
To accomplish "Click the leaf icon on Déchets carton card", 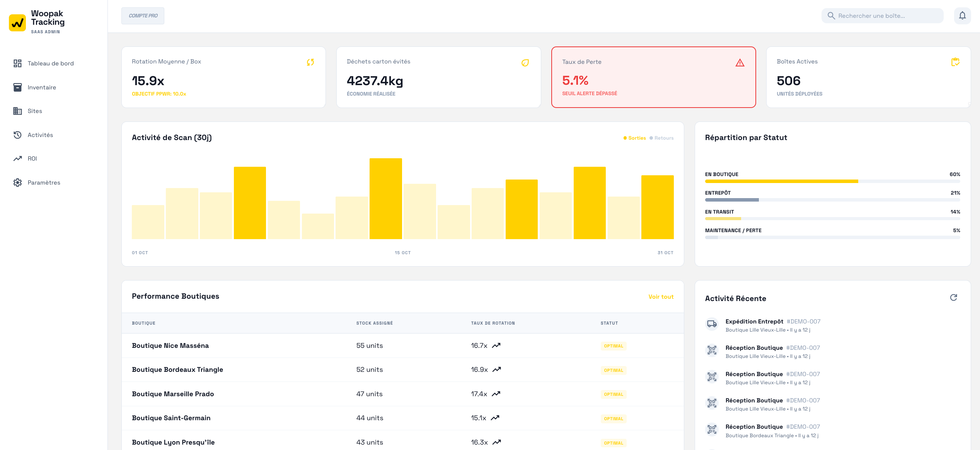I will click(x=525, y=63).
